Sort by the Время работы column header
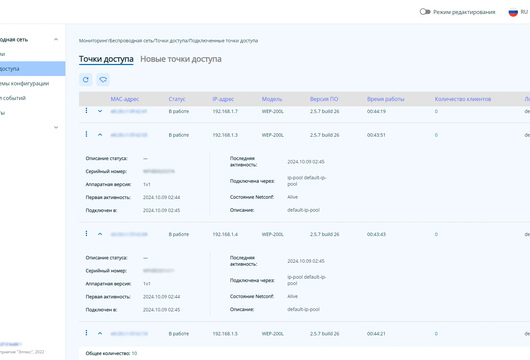 pyautogui.click(x=386, y=99)
